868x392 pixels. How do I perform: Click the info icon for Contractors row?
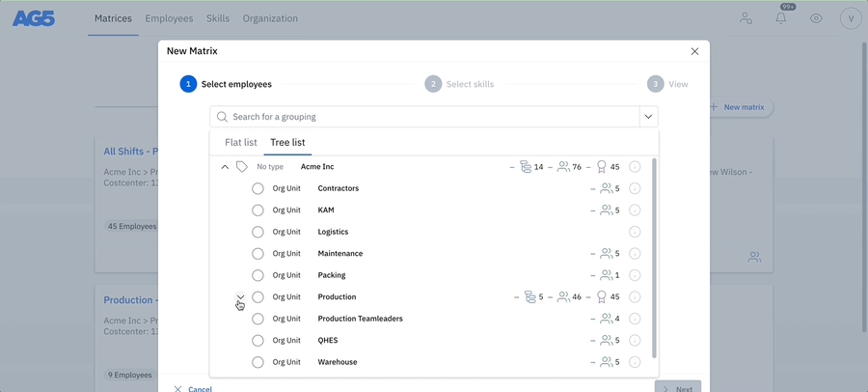click(635, 188)
